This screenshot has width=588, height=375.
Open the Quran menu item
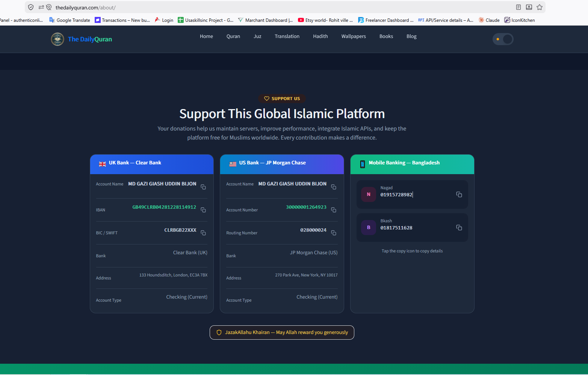click(233, 36)
